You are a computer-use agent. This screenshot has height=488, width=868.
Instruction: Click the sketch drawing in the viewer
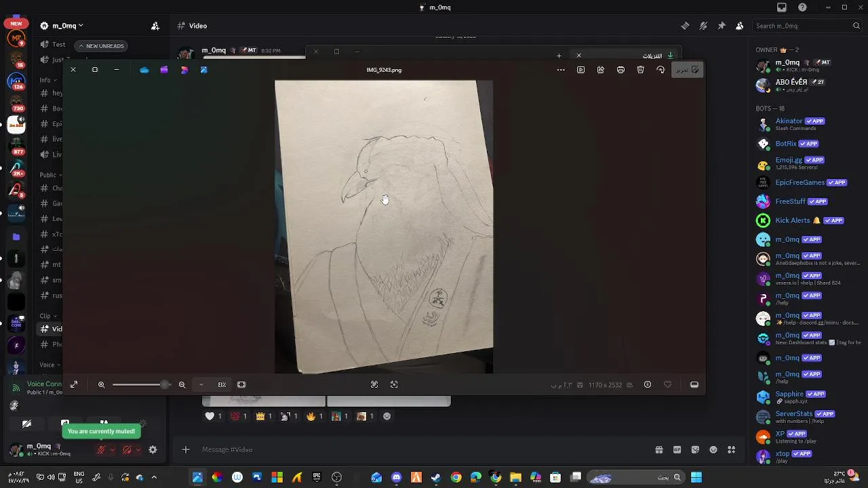[384, 226]
